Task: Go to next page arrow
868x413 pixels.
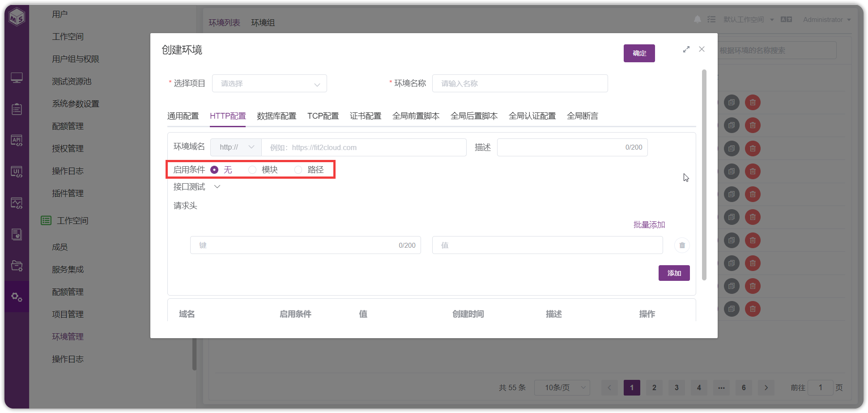Action: point(766,387)
